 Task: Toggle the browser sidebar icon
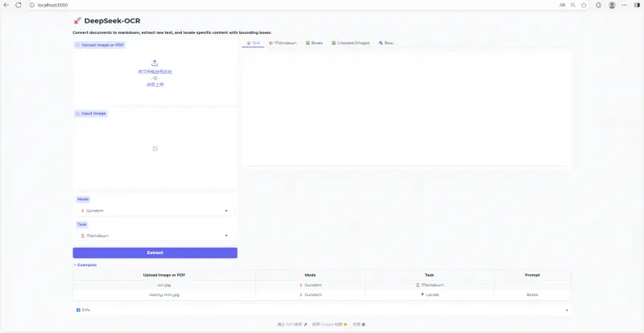(x=637, y=5)
